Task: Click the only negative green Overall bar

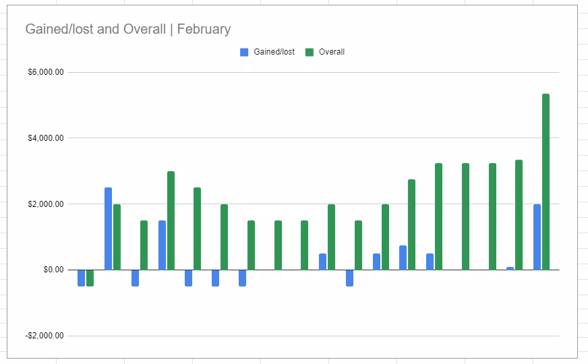Action: coord(90,278)
